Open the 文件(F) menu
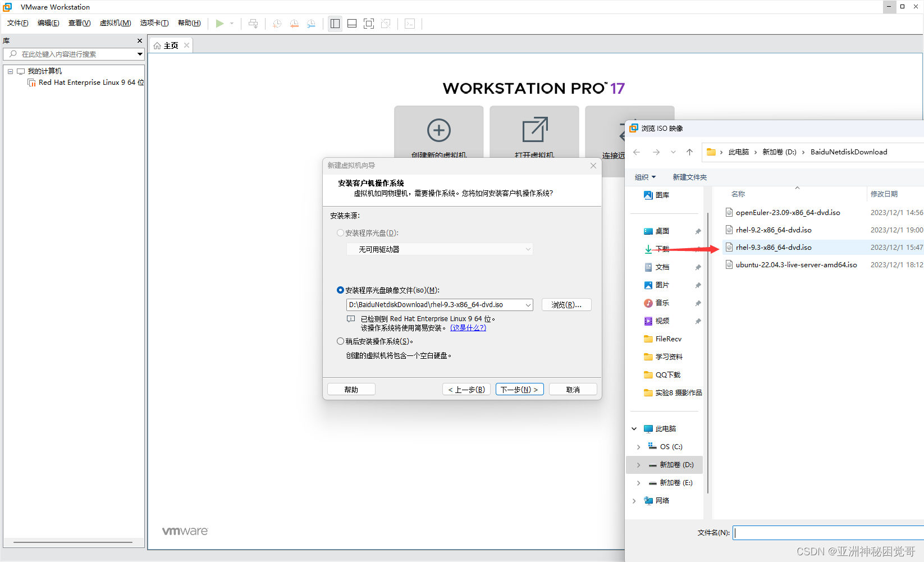924x562 pixels. click(18, 23)
